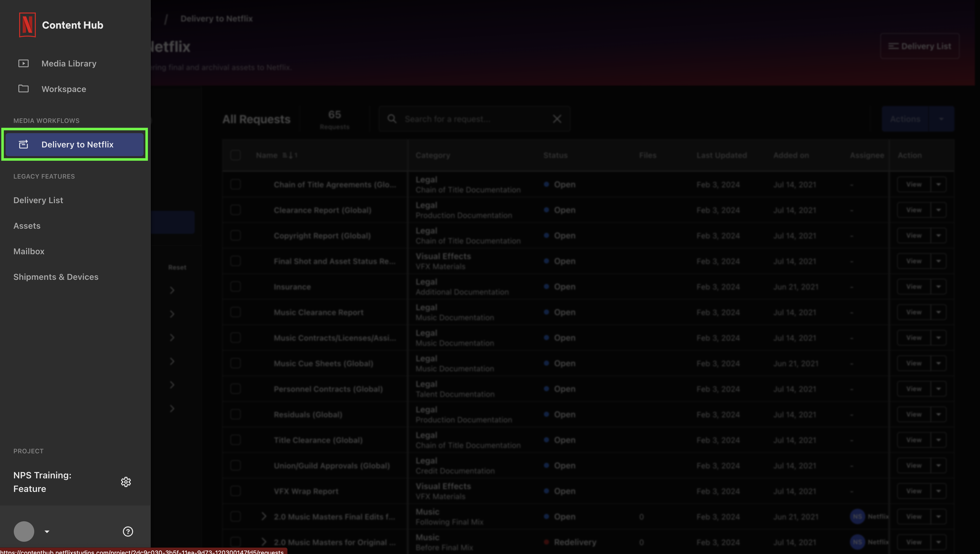Open View dropdown arrow for Insurance row

pos(939,286)
